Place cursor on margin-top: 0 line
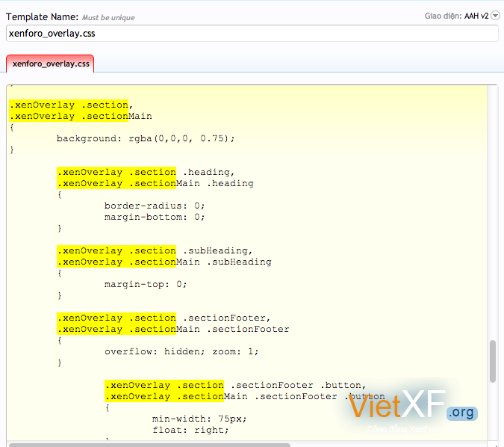 point(145,284)
